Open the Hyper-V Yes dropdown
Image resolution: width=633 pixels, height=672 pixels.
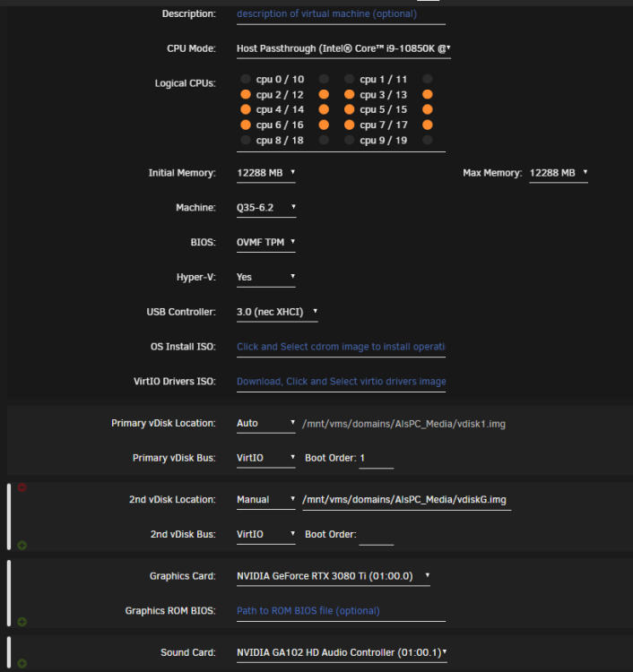coord(266,277)
